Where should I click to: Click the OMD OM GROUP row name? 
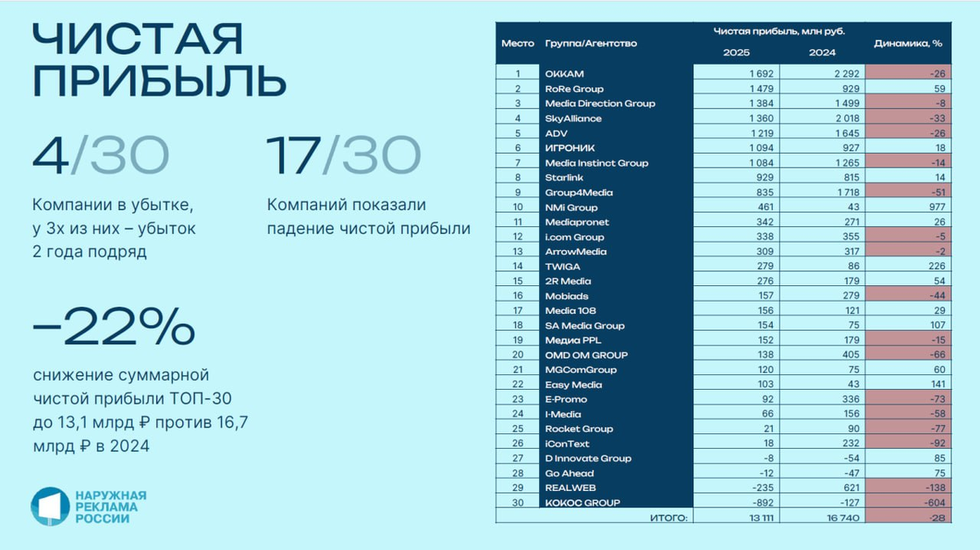[x=586, y=355]
